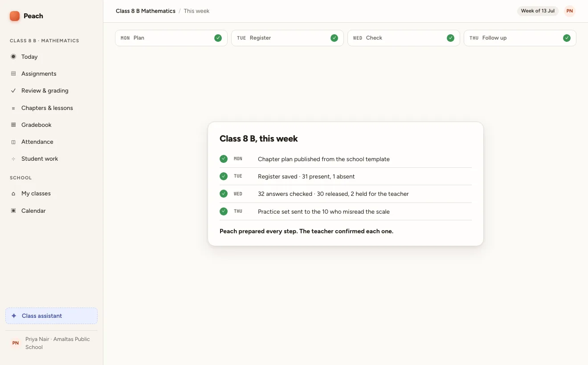The width and height of the screenshot is (588, 365).
Task: Click the 'CLASS 8 B · MATHEMATICS' sidebar heading
Action: (45, 41)
